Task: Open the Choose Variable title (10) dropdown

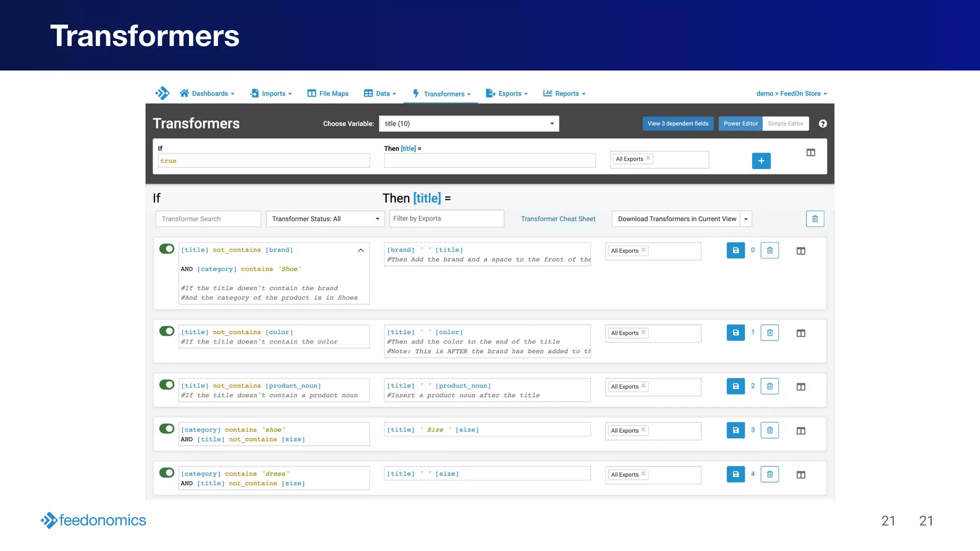Action: coord(468,124)
